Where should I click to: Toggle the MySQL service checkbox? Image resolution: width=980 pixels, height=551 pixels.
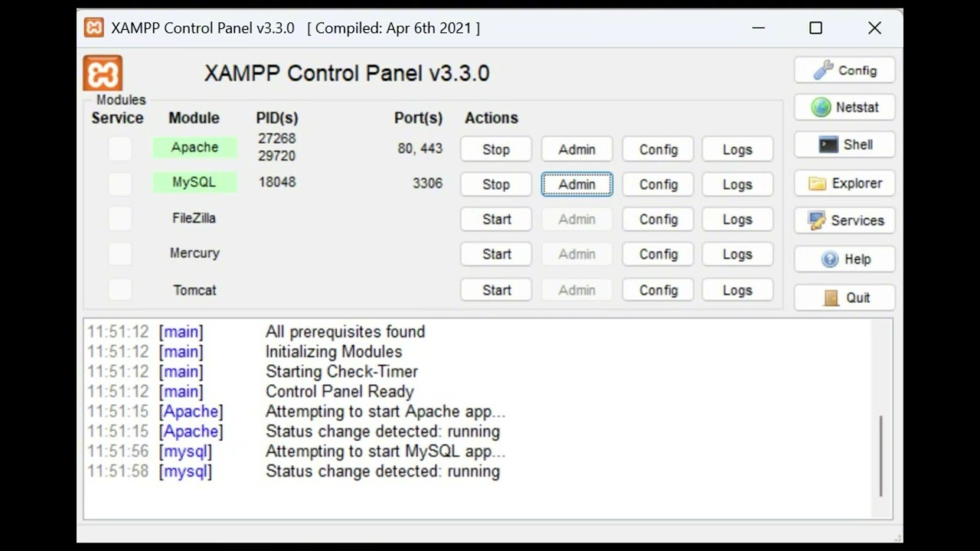click(119, 184)
